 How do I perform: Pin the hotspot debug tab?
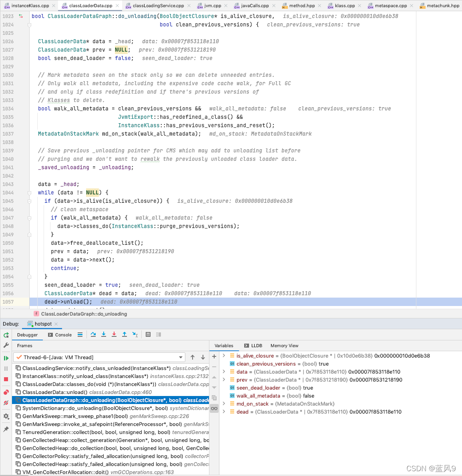pyautogui.click(x=6, y=429)
